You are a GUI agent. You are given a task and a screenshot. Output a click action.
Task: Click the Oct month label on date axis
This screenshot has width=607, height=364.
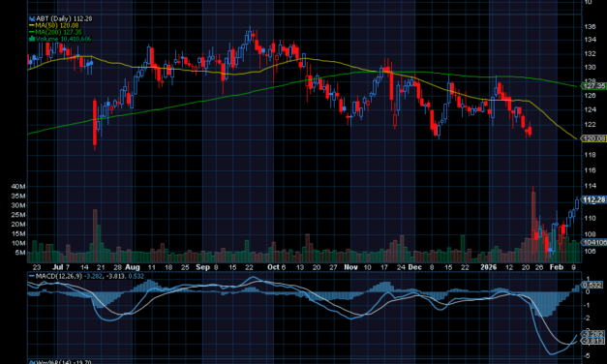click(x=273, y=267)
